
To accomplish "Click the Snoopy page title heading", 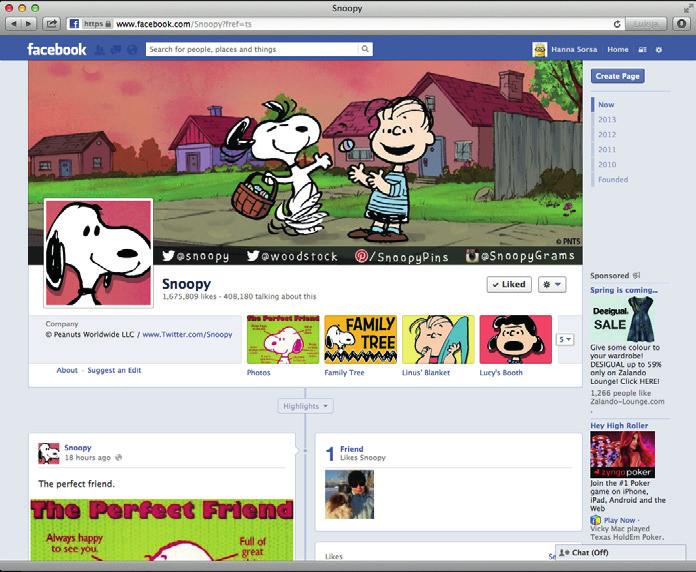I will click(x=186, y=284).
